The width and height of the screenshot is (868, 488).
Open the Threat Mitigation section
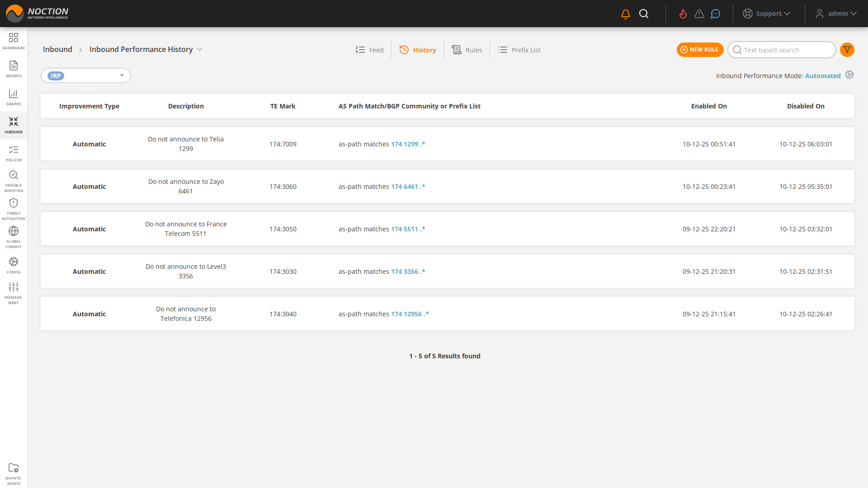(x=14, y=208)
